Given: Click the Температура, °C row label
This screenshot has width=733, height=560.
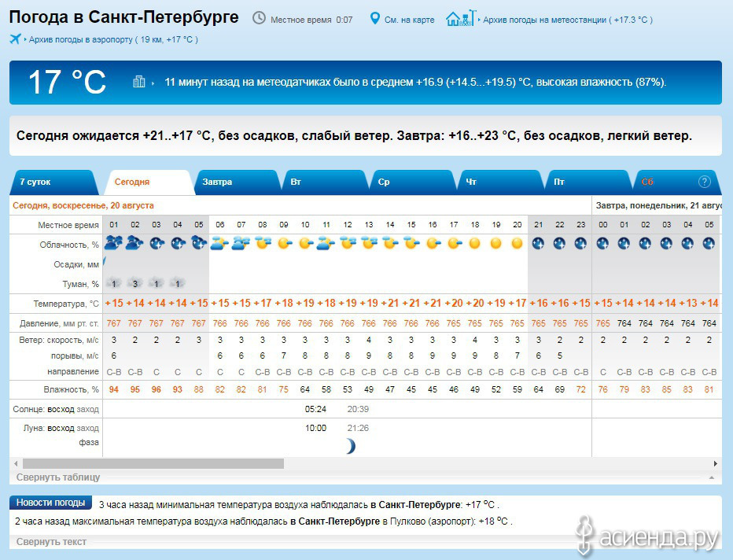Looking at the screenshot, I should (x=66, y=304).
